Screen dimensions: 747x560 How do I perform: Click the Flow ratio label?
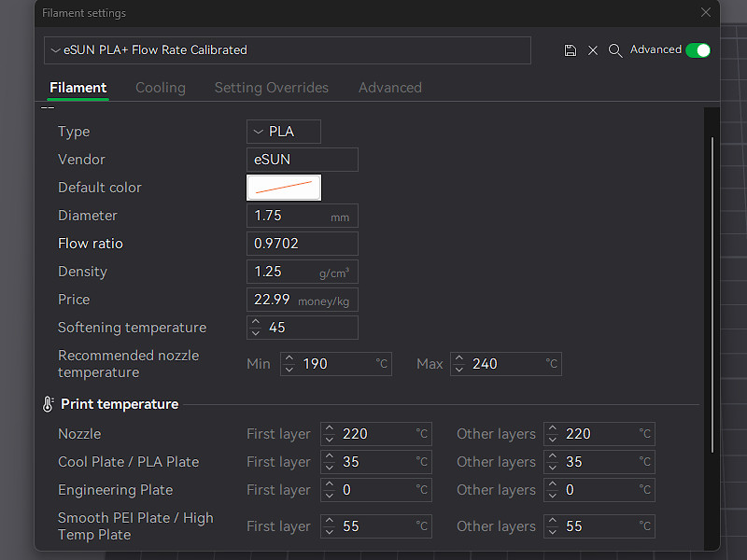(x=91, y=244)
